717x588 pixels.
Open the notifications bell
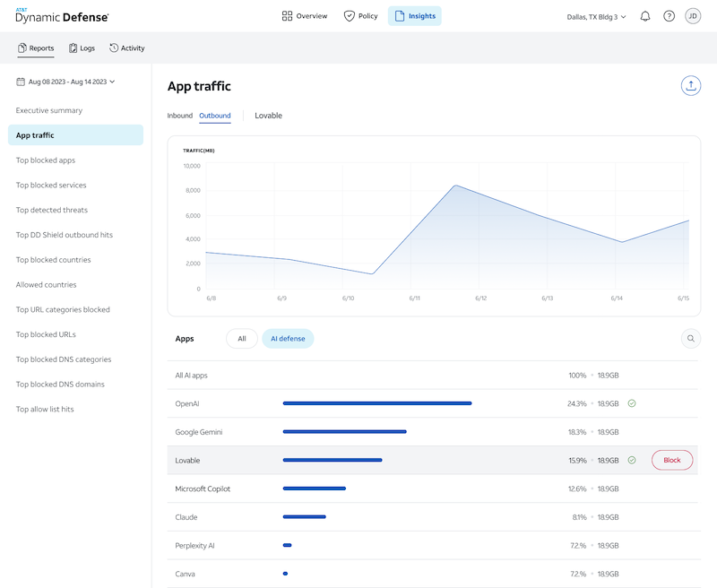pos(644,16)
